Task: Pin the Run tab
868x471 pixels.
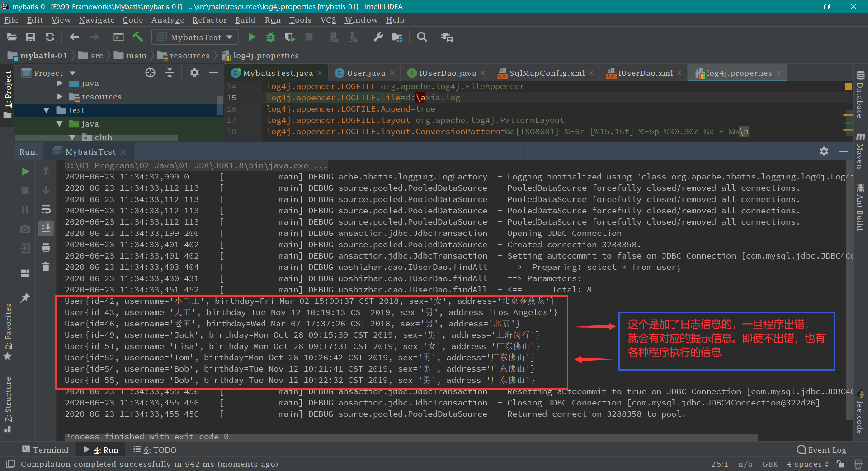Action: coord(25,298)
